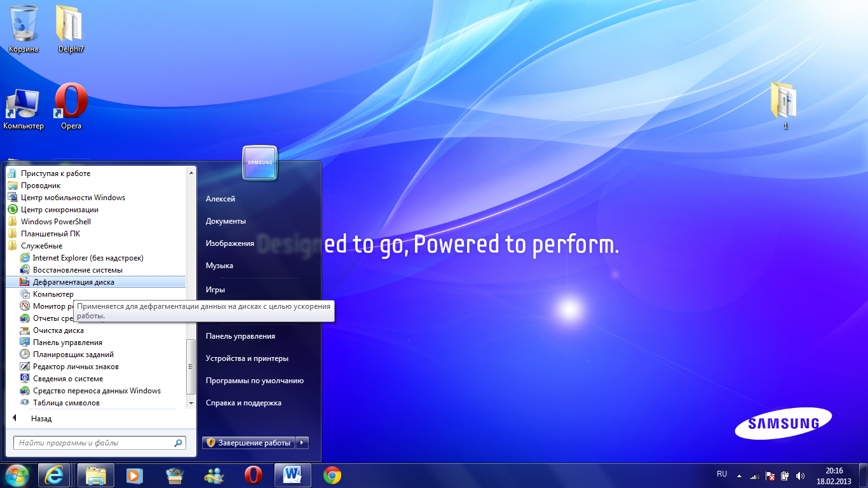Expand the Планшетный ПК folder
Screen dimensions: 868x488
(x=95, y=234)
